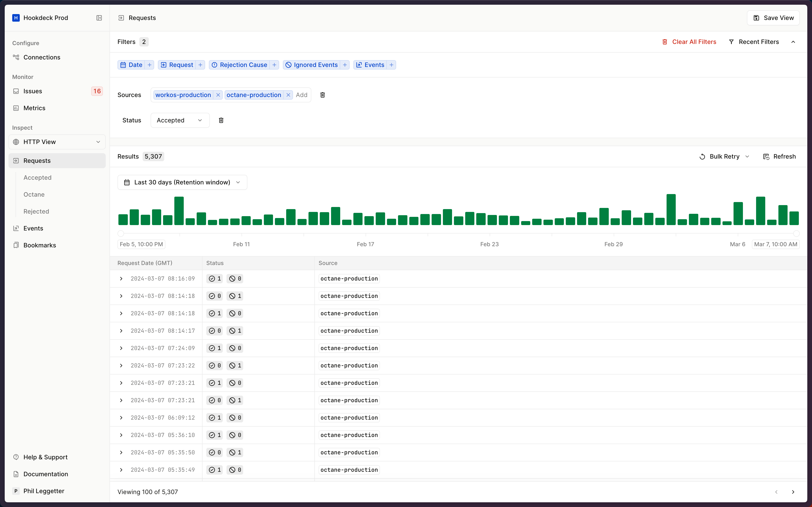Screen dimensions: 812x507
Task: Remove the octane-production source tag
Action: click(288, 95)
